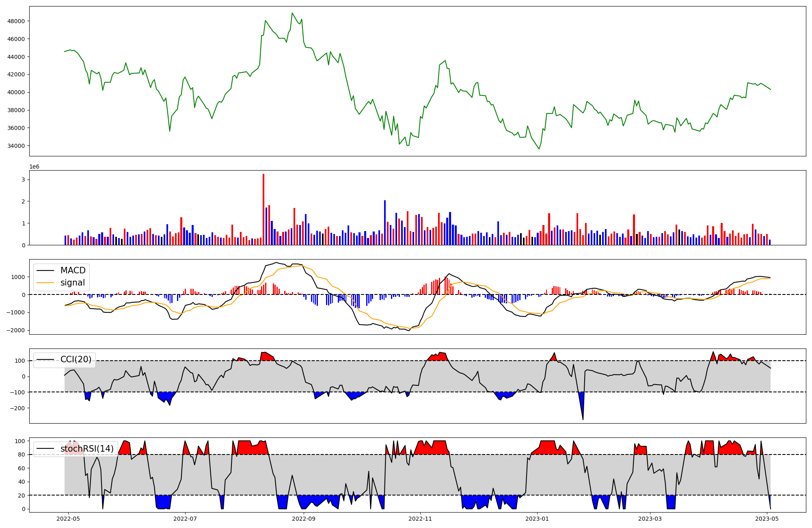Click the 1e6 volume scale label
The width and height of the screenshot is (812, 528).
pyautogui.click(x=35, y=167)
